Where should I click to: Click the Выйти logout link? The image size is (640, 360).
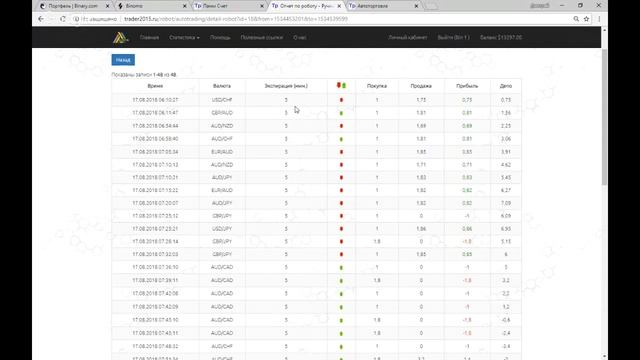coord(453,38)
